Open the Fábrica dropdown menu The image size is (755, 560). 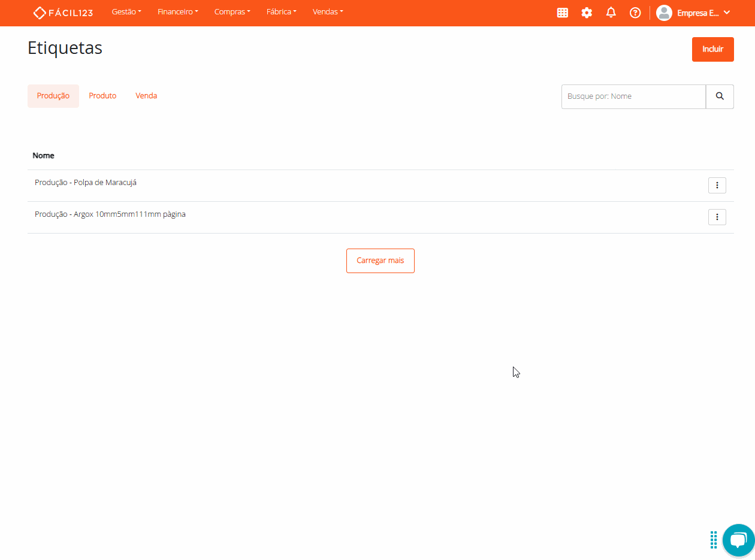(281, 12)
